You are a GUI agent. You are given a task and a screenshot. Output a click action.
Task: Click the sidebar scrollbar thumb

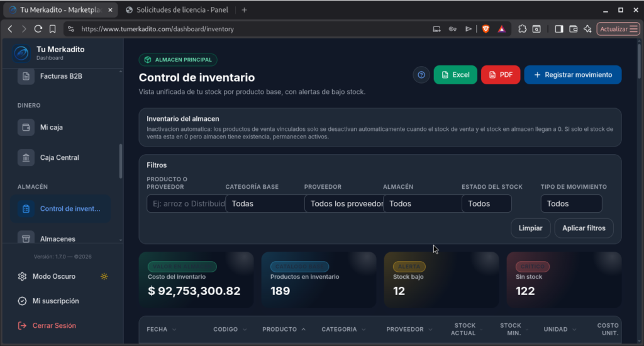pos(120,160)
